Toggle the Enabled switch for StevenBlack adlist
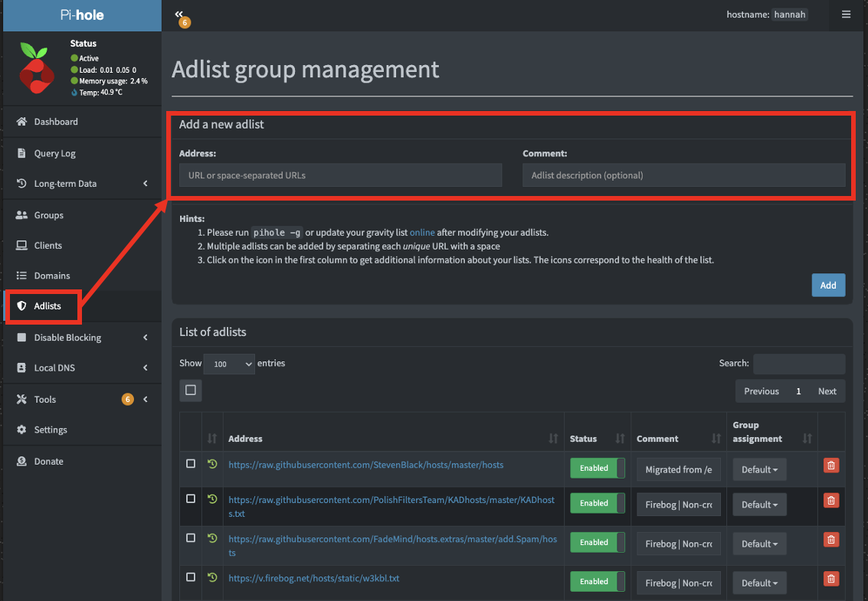The width and height of the screenshot is (868, 601). pyautogui.click(x=597, y=469)
